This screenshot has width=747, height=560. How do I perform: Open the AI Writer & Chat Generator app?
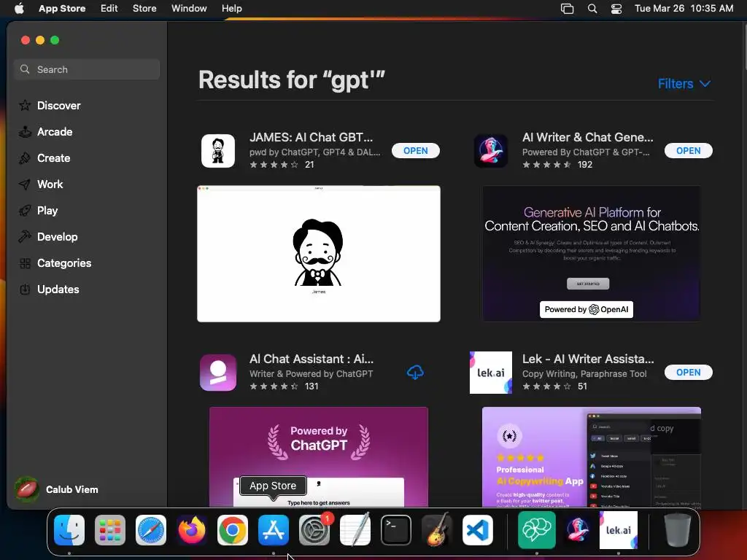(x=689, y=151)
